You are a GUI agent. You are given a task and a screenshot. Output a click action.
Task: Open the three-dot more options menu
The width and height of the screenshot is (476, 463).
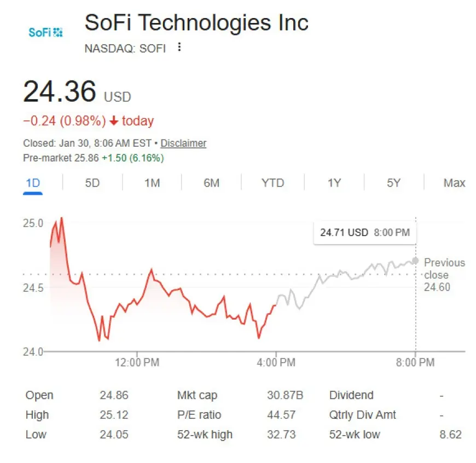pyautogui.click(x=179, y=48)
